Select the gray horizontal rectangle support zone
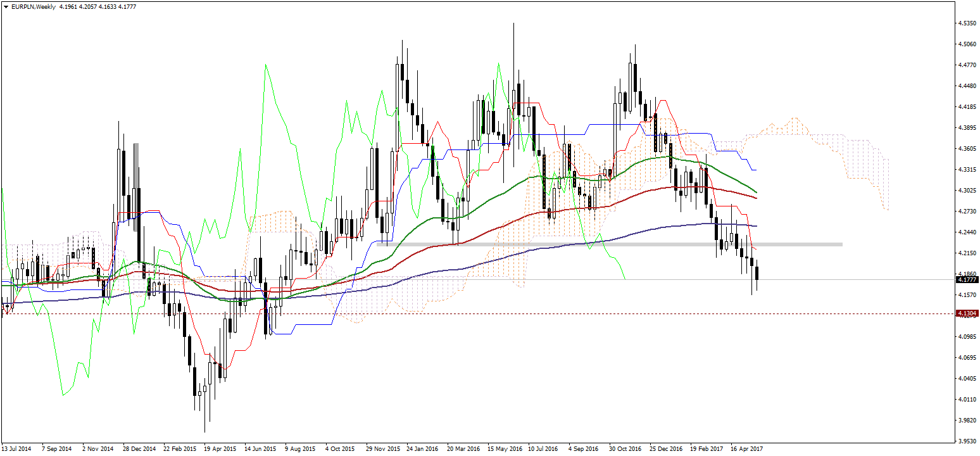 pyautogui.click(x=609, y=244)
